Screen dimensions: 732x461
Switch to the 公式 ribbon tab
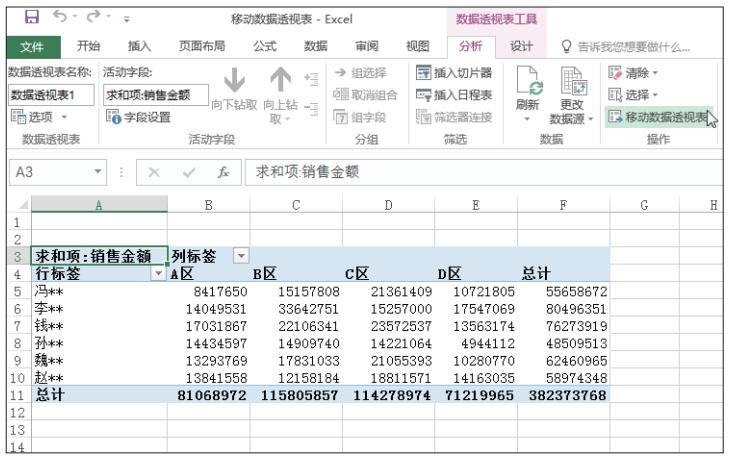[265, 46]
